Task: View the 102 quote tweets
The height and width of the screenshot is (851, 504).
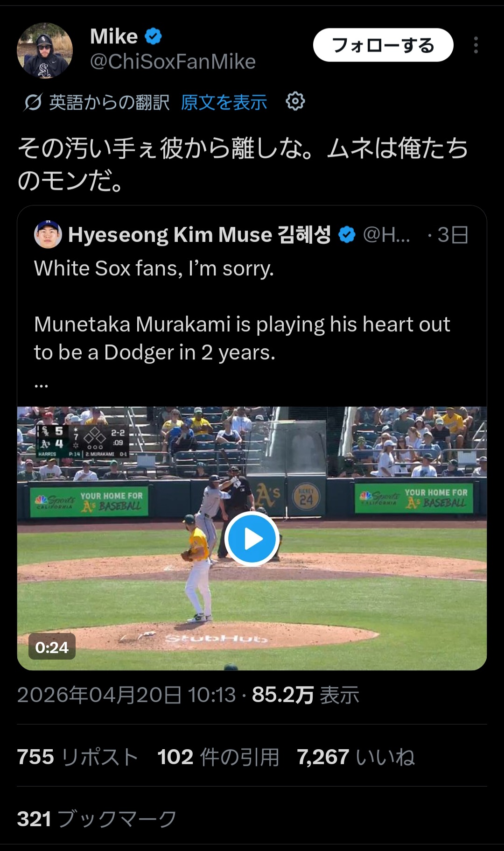Action: [218, 757]
